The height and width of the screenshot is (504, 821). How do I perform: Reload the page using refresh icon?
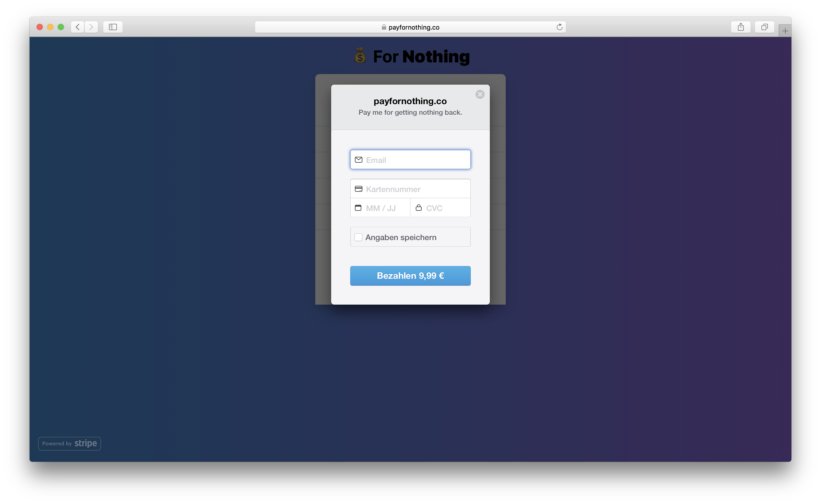tap(559, 27)
